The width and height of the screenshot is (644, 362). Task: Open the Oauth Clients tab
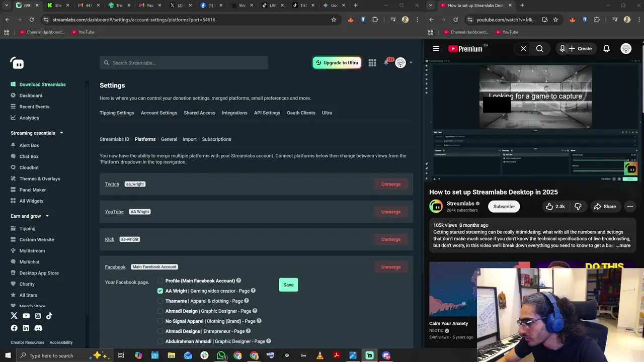(x=301, y=113)
